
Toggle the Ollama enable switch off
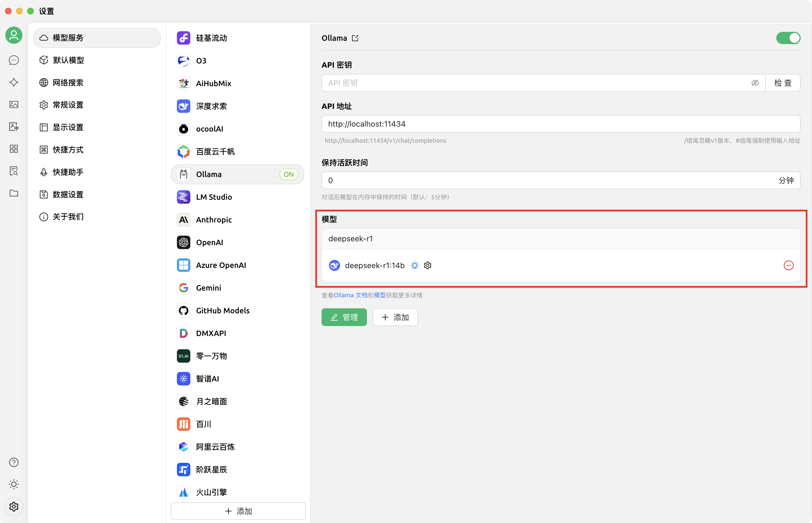coord(788,38)
